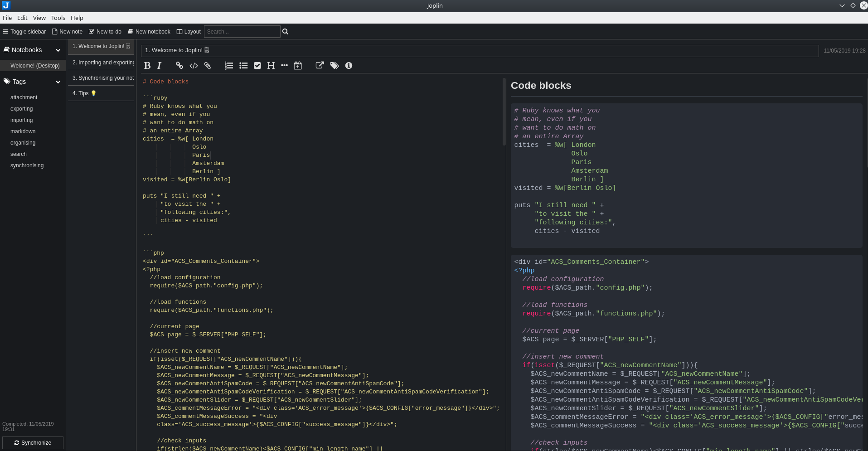Apply italic formatting to the note text
The width and height of the screenshot is (868, 451).
tap(159, 65)
